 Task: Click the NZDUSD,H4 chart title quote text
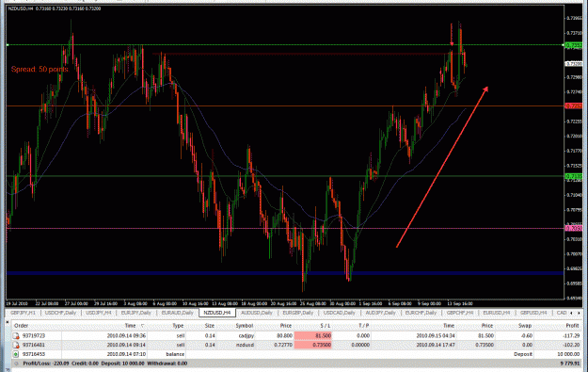[x=55, y=8]
